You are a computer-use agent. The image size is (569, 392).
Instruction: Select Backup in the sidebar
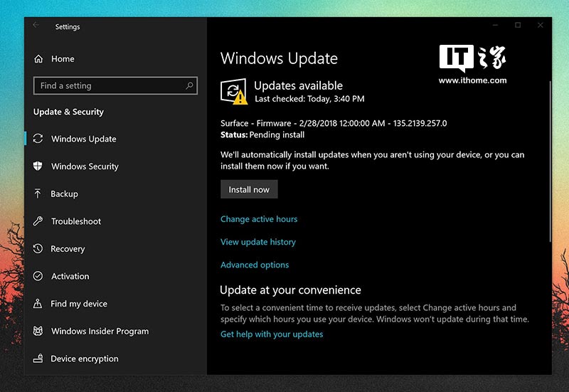tap(64, 194)
